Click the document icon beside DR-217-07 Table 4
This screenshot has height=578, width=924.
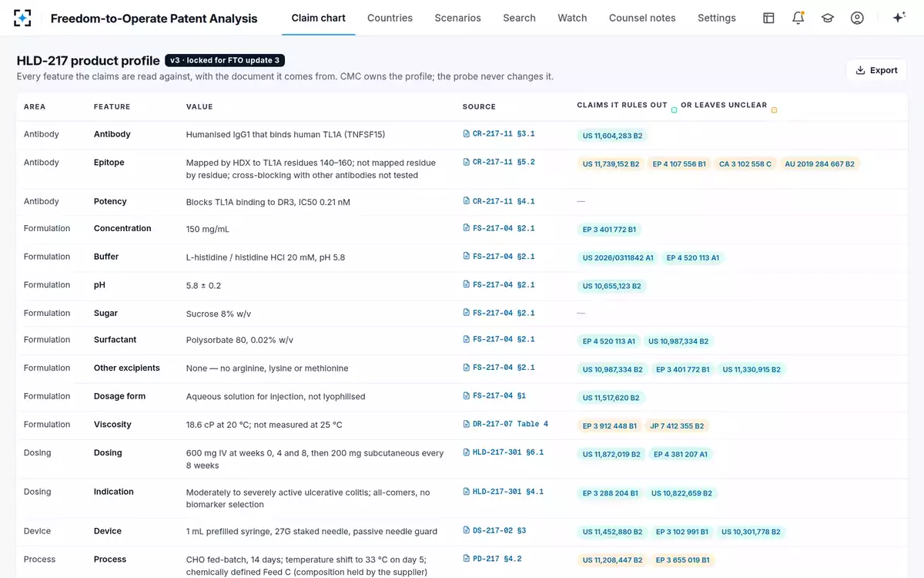(x=467, y=425)
